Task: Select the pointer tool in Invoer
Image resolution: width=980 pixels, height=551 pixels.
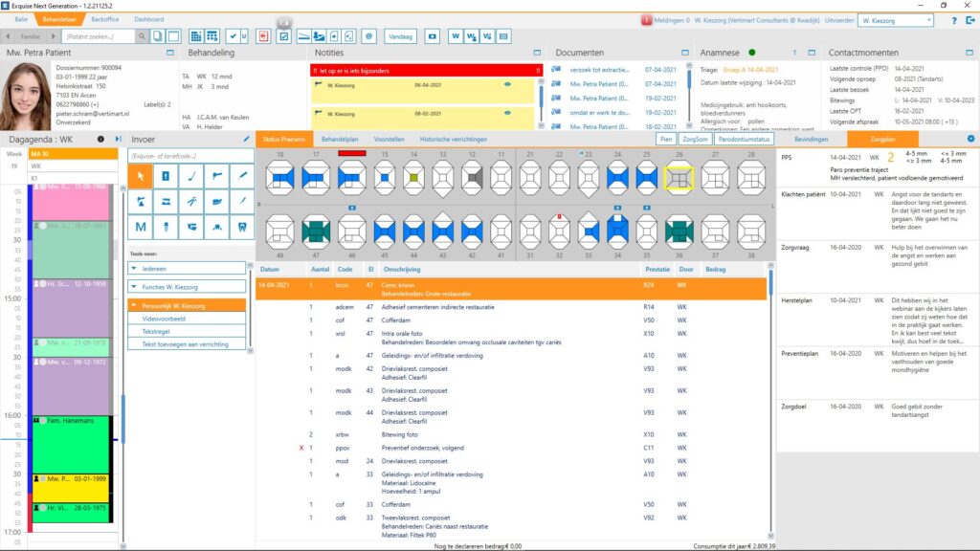Action: [x=141, y=176]
